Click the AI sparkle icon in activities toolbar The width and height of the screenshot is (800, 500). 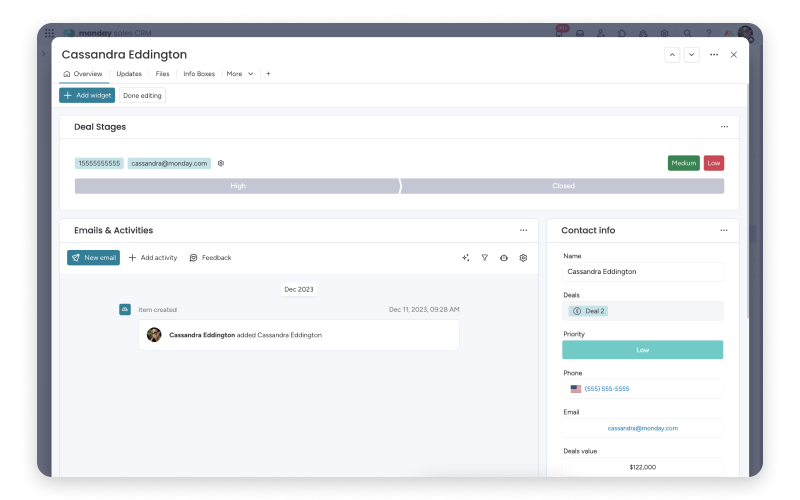click(465, 258)
